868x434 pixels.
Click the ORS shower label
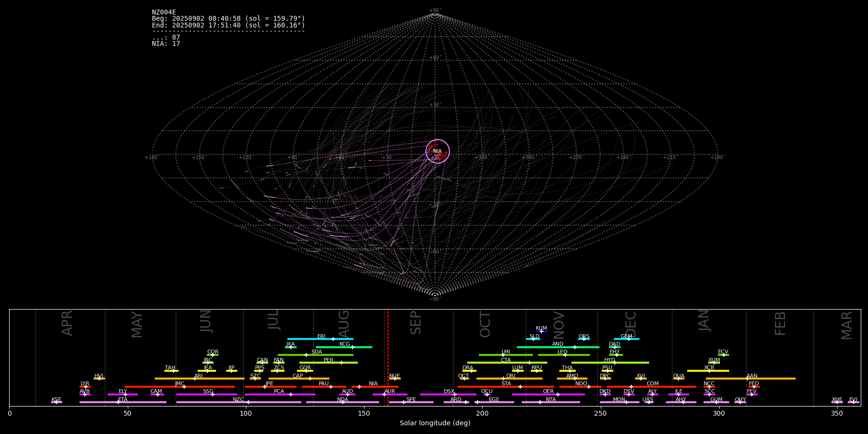pos(584,337)
